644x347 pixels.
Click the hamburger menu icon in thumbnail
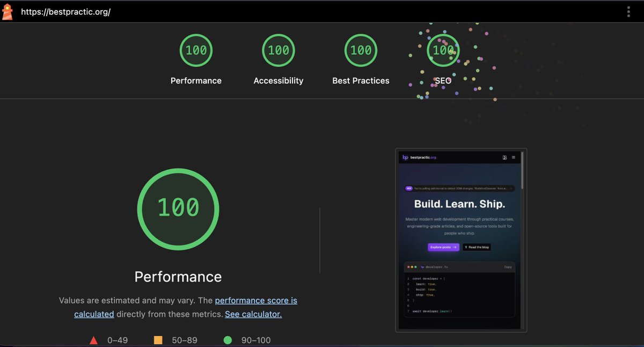(x=514, y=157)
